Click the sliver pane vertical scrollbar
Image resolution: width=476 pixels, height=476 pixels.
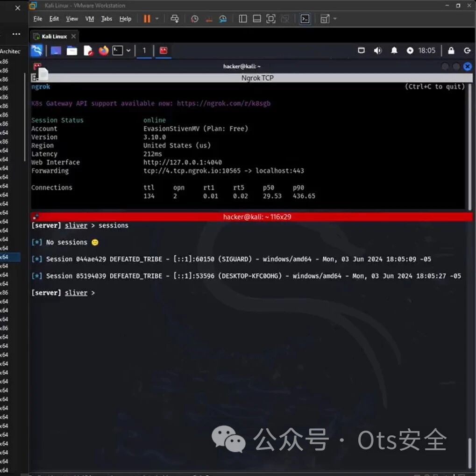(470, 453)
